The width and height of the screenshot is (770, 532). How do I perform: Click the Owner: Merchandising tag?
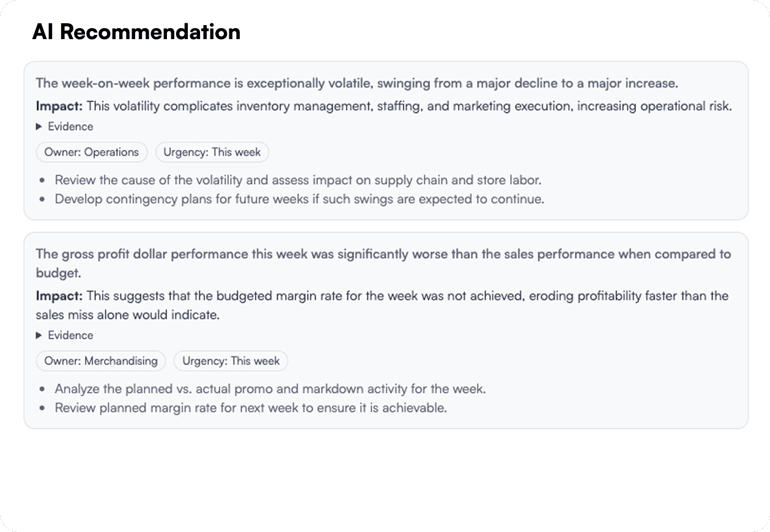coord(101,361)
